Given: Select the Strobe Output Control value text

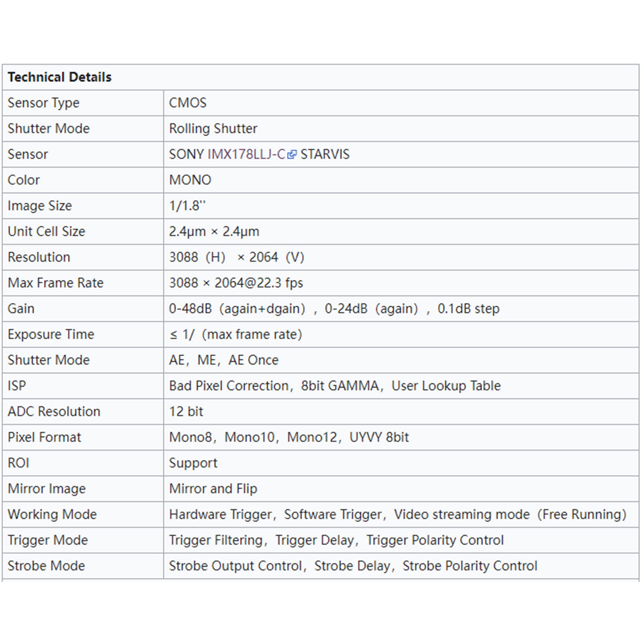Looking at the screenshot, I should [353, 566].
